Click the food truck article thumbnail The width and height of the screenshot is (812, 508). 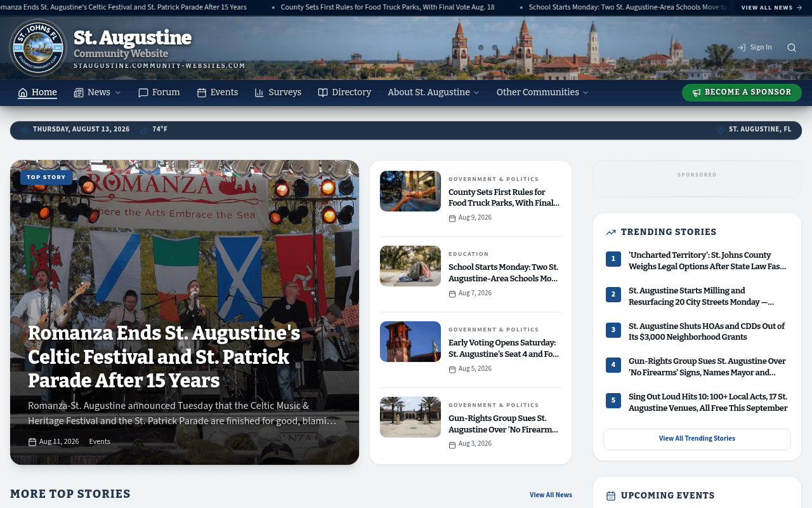[410, 191]
